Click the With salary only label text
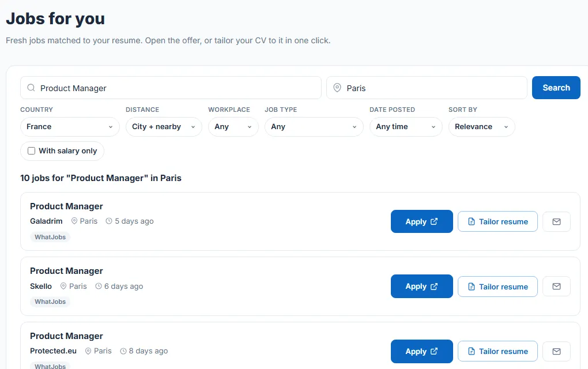 (x=68, y=150)
